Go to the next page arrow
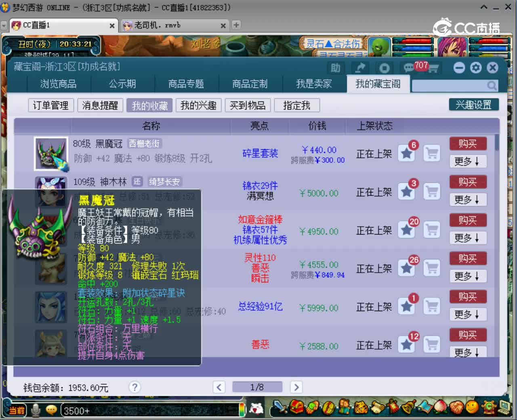Screen dimensions: 517x420 pyautogui.click(x=296, y=387)
